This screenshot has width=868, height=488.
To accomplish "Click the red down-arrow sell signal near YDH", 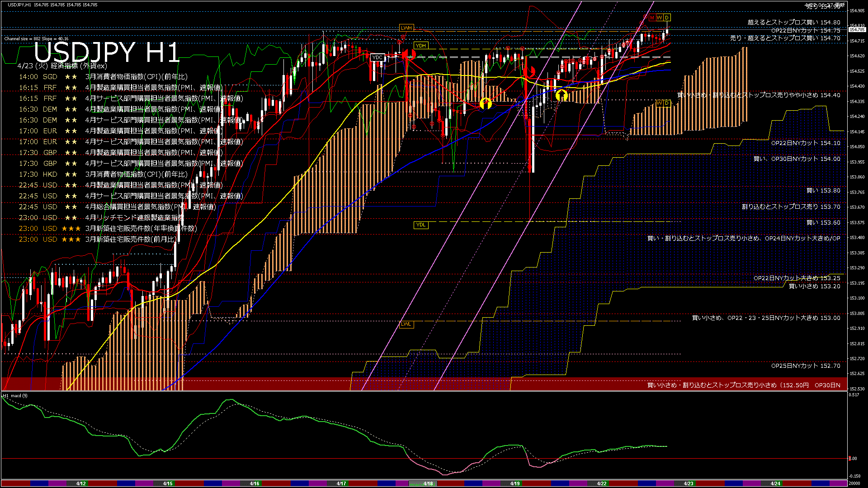I will 409,55.
